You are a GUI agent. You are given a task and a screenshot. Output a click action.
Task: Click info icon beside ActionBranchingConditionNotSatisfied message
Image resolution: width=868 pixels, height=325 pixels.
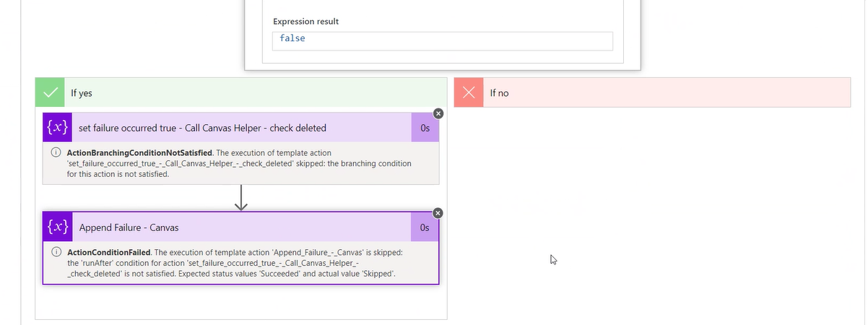[56, 154]
